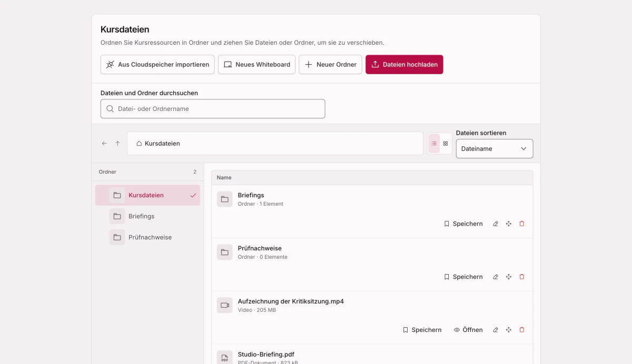Click the file and folder search field
Image resolution: width=632 pixels, height=364 pixels.
pos(213,109)
